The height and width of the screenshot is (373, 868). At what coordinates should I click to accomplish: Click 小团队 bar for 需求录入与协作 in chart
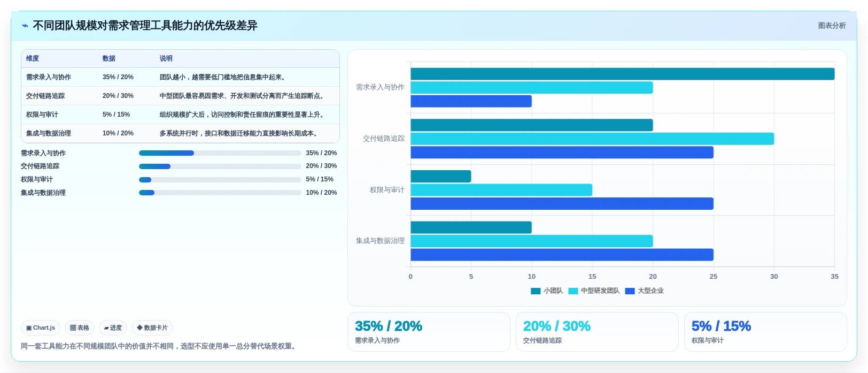622,74
